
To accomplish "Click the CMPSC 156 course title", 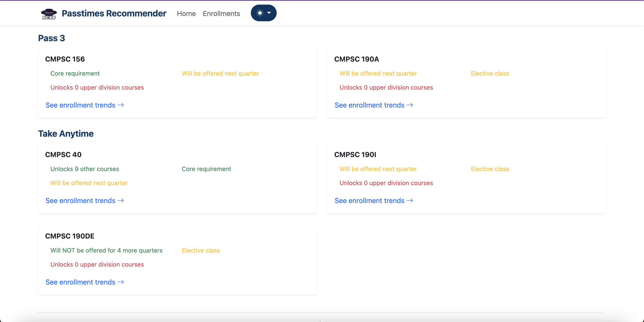I will click(65, 59).
